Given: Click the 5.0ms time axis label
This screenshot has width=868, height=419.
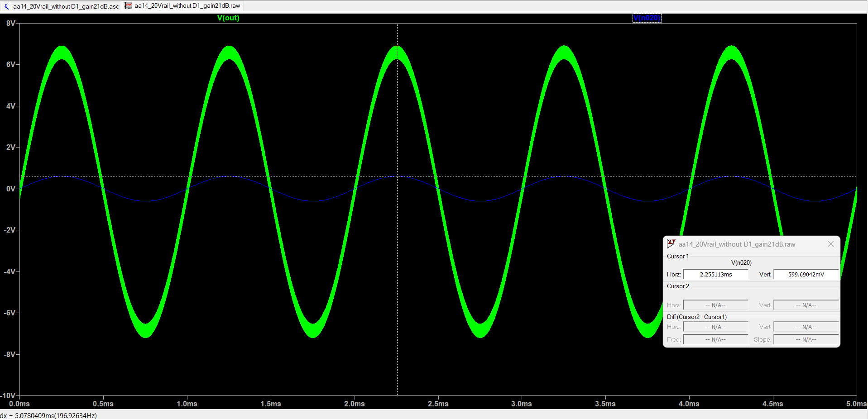Looking at the screenshot, I should pos(856,404).
